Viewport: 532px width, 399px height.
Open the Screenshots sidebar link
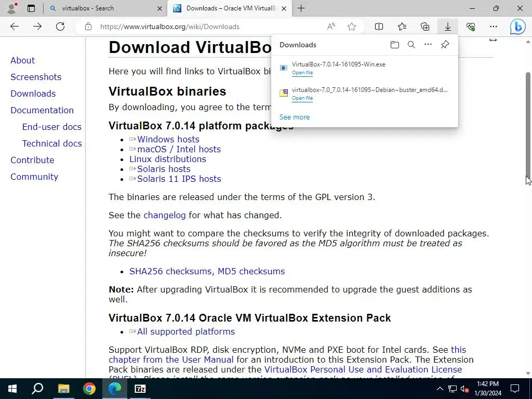coord(36,77)
